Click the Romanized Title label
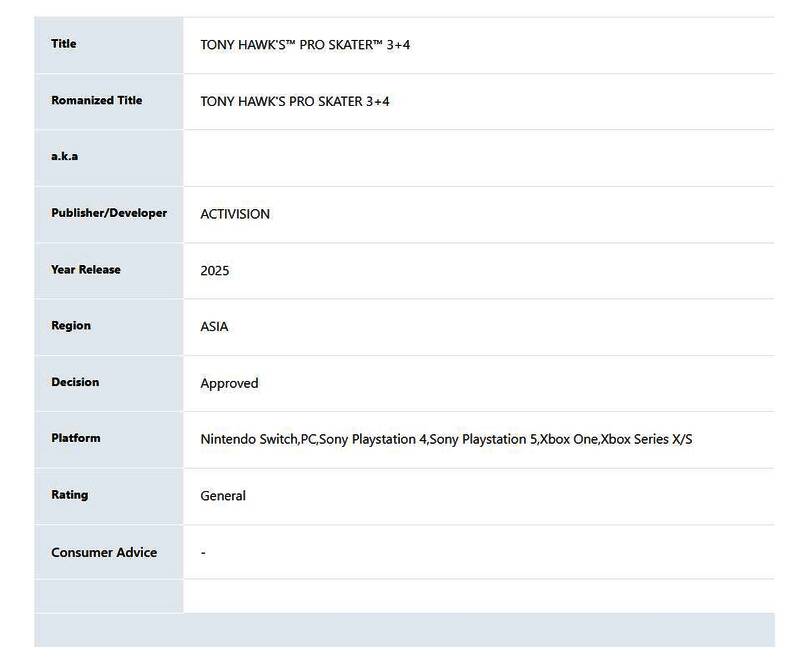This screenshot has width=800, height=672. [x=96, y=100]
